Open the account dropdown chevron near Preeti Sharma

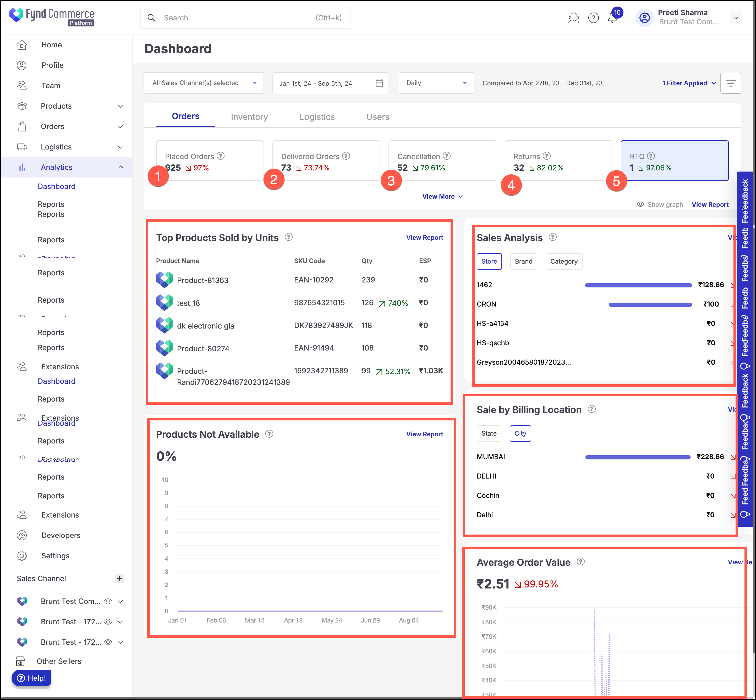pyautogui.click(x=736, y=18)
